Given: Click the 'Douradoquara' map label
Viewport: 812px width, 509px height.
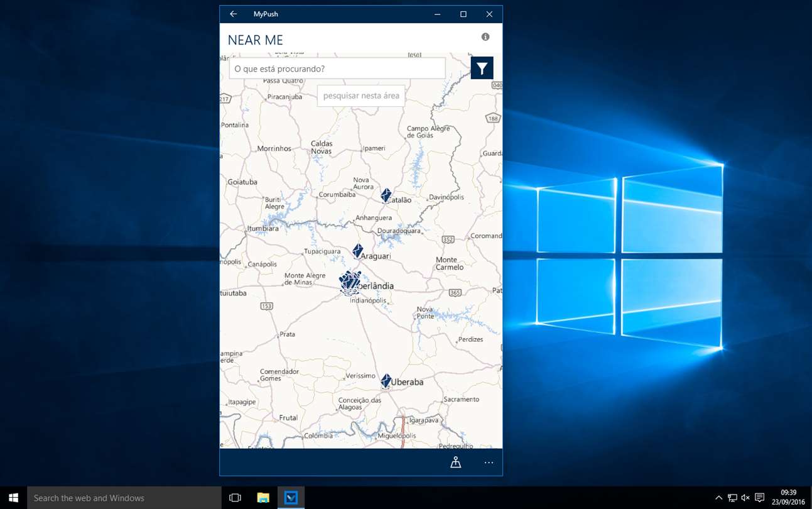Looking at the screenshot, I should pos(399,231).
